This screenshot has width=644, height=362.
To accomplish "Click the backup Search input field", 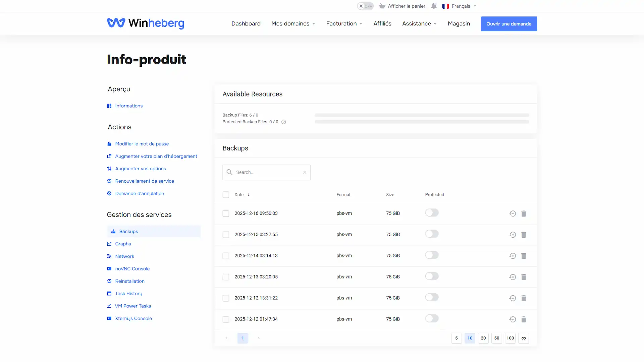I will (266, 172).
